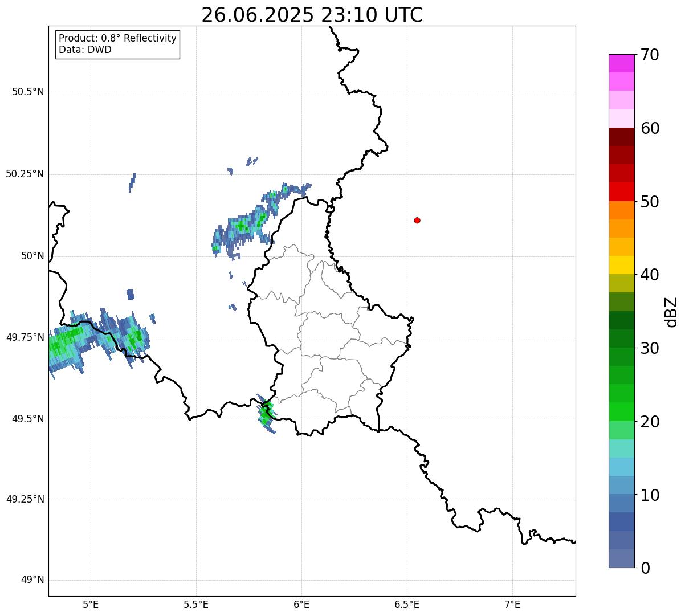Viewport: 685px width, 616px height.
Task: Click the red station marker dot
Action: 417,220
